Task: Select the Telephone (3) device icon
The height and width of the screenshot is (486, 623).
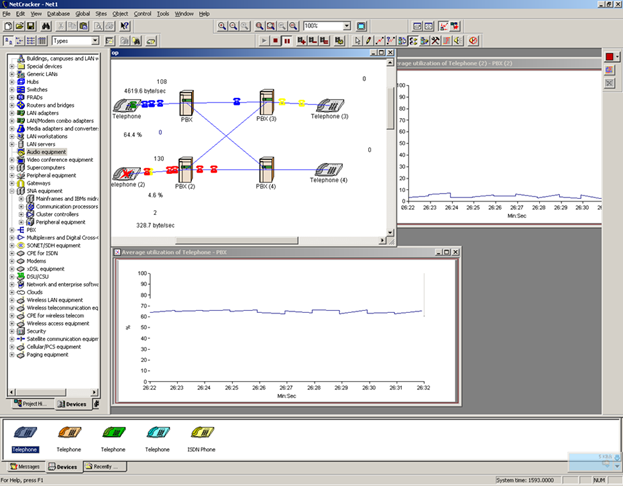Action: (329, 104)
